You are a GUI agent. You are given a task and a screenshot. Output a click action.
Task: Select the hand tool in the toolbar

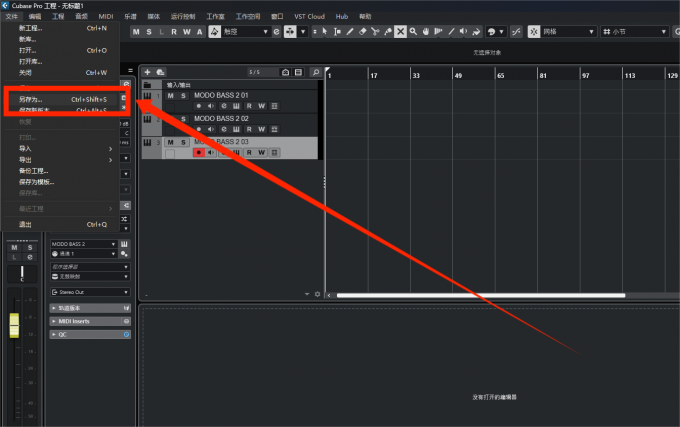(426, 32)
